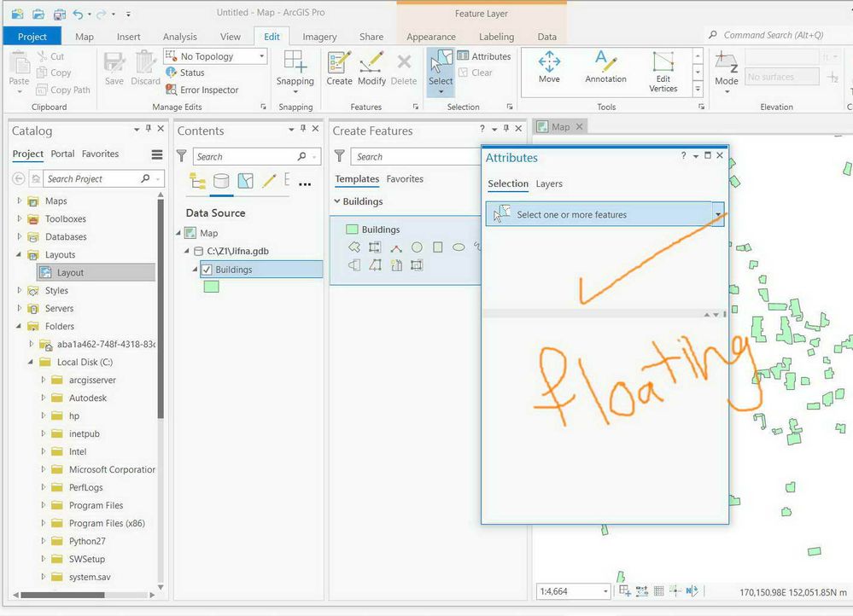Expand the Program Files folder
Image resolution: width=853 pixels, height=616 pixels.
[43, 505]
